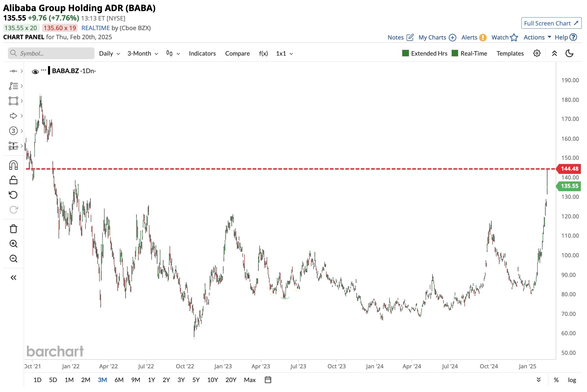Add to Watch list star
Image resolution: width=587 pixels, height=392 pixels.
[504, 37]
